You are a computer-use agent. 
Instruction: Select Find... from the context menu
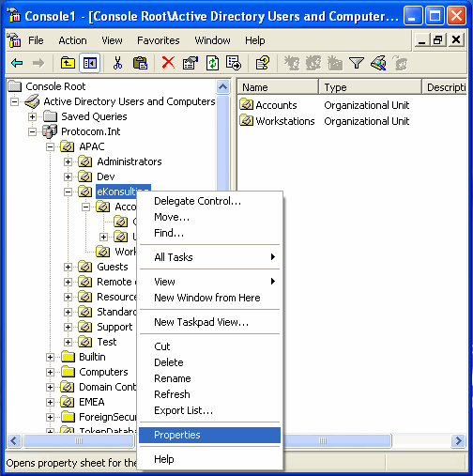(x=209, y=233)
